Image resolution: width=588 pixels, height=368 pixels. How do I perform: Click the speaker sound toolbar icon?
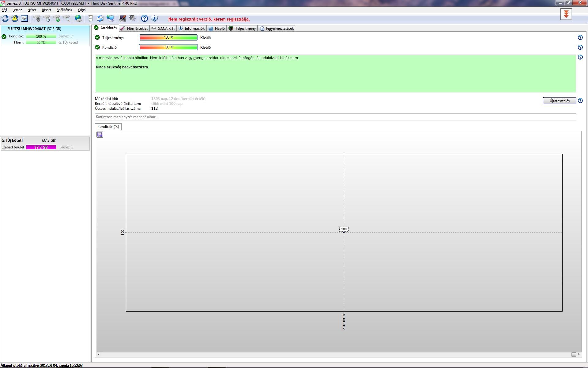[132, 19]
